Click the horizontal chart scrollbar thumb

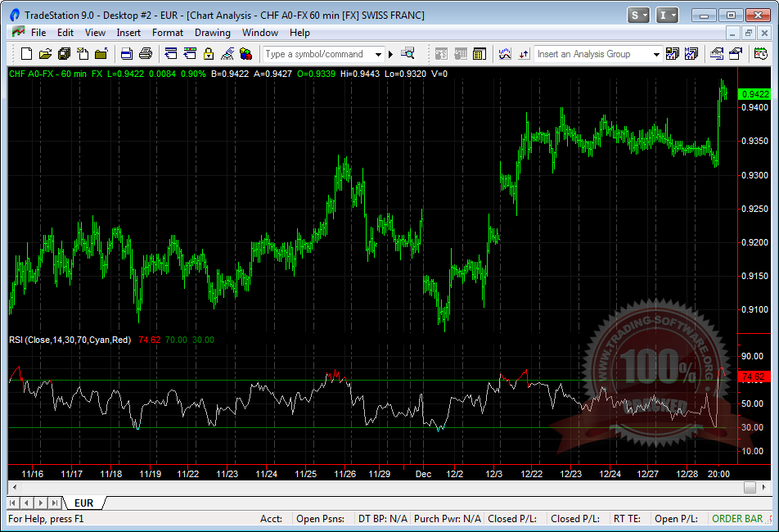click(x=750, y=487)
